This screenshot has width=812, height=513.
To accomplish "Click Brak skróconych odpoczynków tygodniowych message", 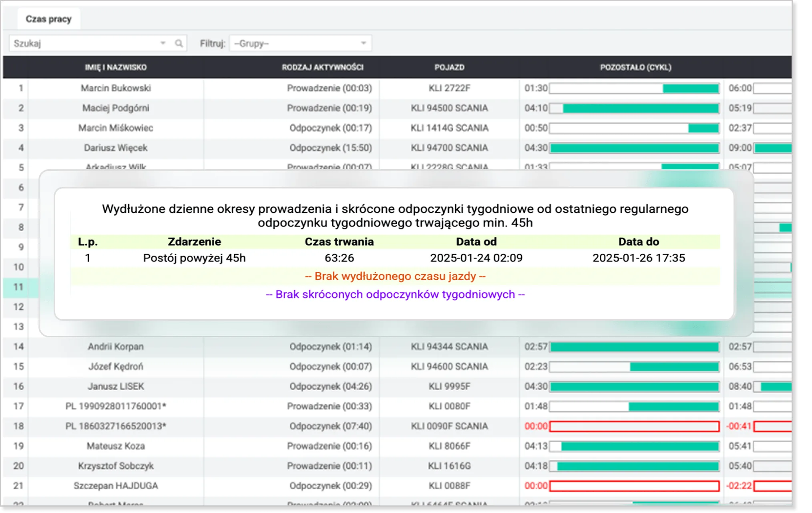I will pyautogui.click(x=395, y=295).
